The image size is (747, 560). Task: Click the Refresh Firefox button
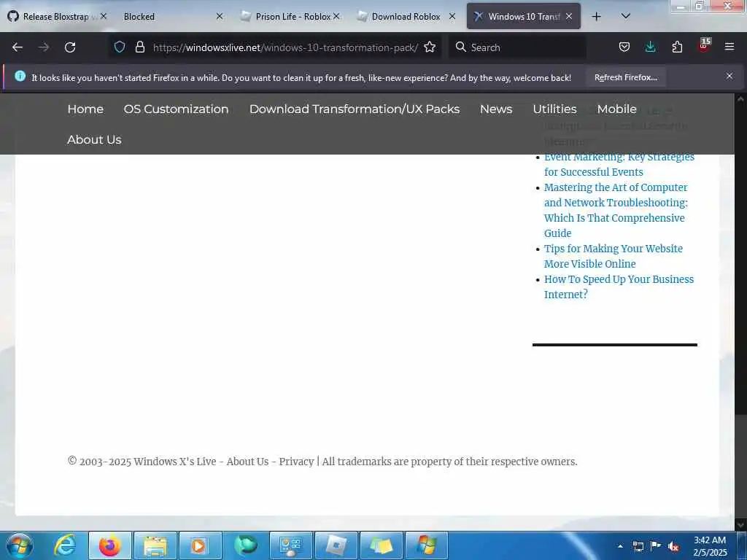point(625,77)
